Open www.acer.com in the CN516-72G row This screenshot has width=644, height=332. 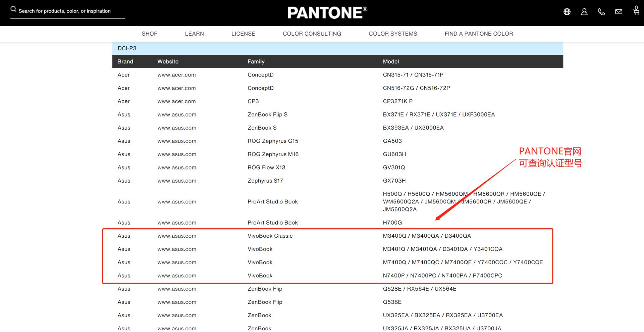tap(176, 88)
